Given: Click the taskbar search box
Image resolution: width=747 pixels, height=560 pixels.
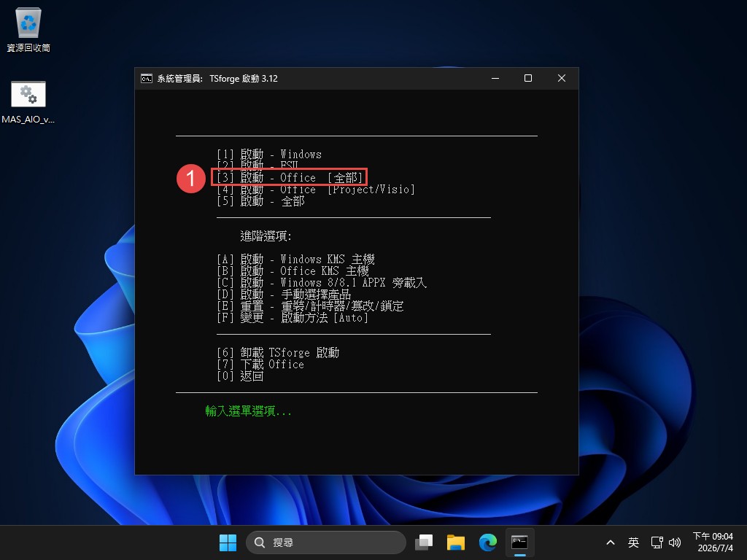Looking at the screenshot, I should click(326, 542).
